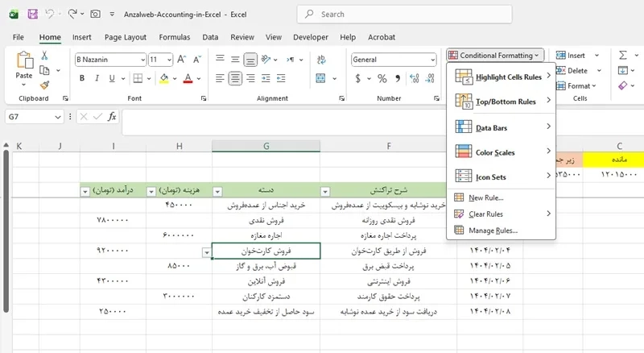Click the Redo arrow icon
Image resolution: width=644 pixels, height=353 pixels.
(72, 14)
